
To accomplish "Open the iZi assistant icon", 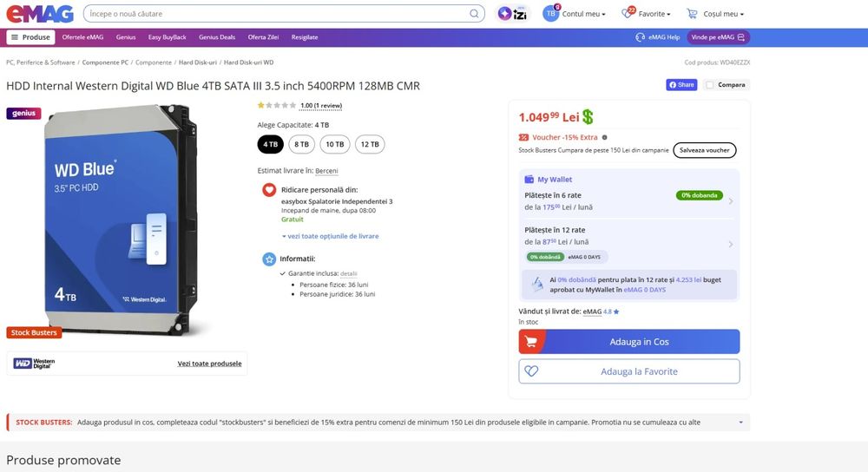I will click(x=512, y=14).
